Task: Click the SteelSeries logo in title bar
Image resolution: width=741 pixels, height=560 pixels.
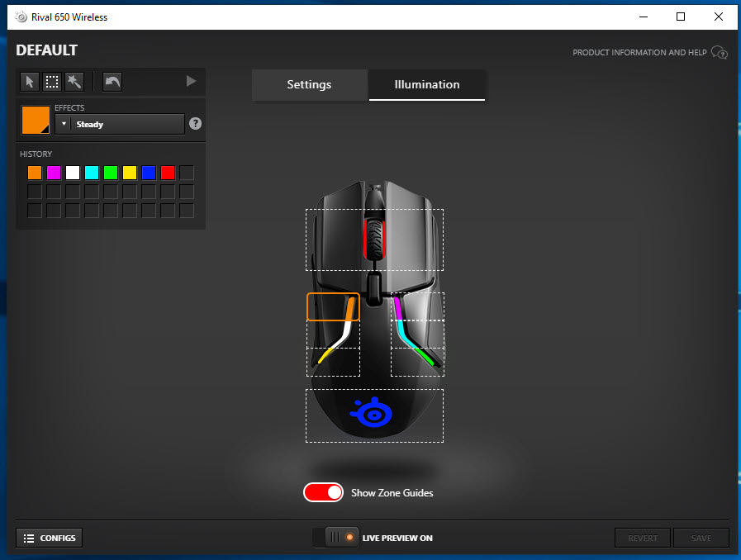Action: [21, 17]
